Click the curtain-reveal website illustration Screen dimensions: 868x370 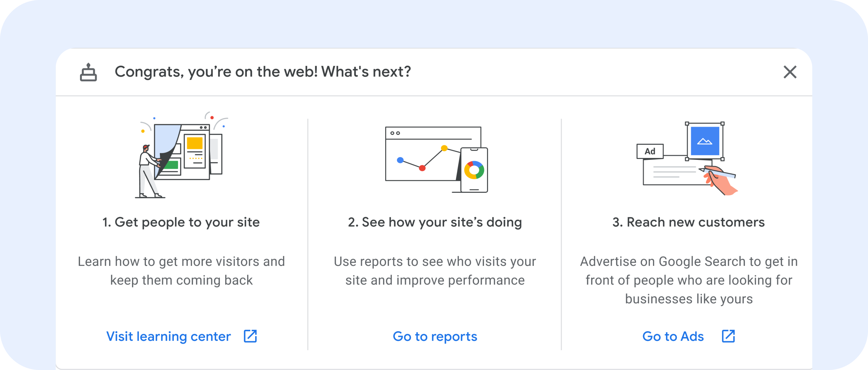182,155
